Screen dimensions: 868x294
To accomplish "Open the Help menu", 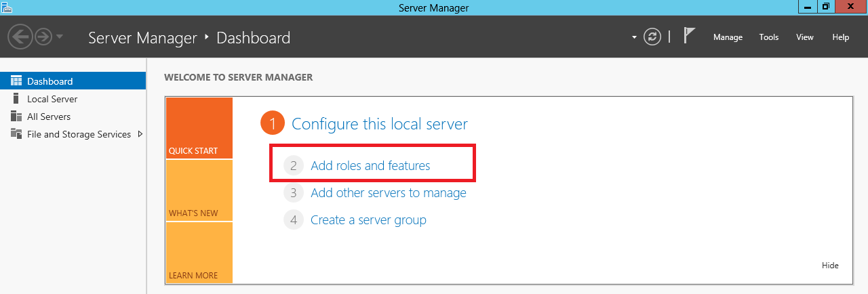I will (841, 37).
